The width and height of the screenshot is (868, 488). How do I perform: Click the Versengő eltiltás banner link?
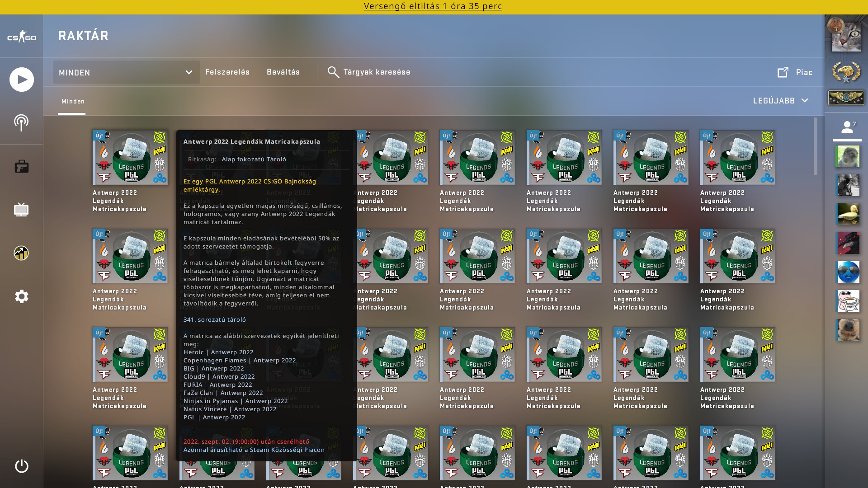(x=433, y=6)
